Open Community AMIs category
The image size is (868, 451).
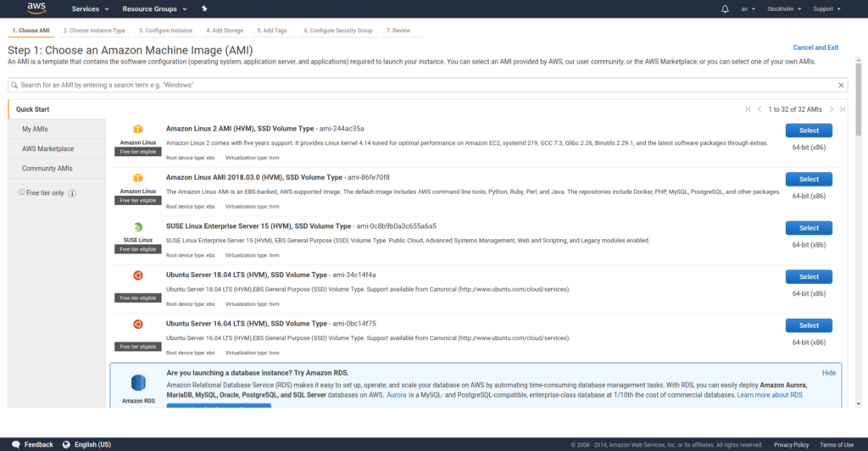click(x=57, y=168)
